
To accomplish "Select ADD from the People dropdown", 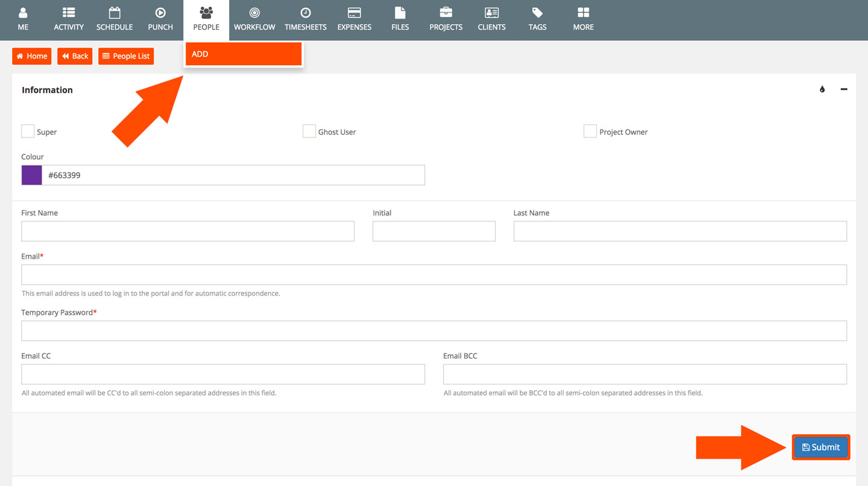I will 244,54.
